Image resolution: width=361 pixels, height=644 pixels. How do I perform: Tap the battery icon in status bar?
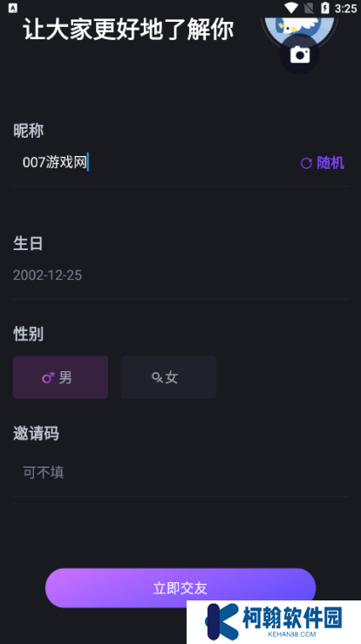(325, 8)
